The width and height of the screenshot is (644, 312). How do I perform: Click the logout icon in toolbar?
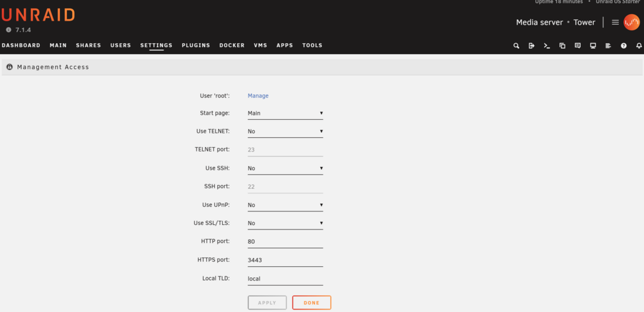[531, 46]
